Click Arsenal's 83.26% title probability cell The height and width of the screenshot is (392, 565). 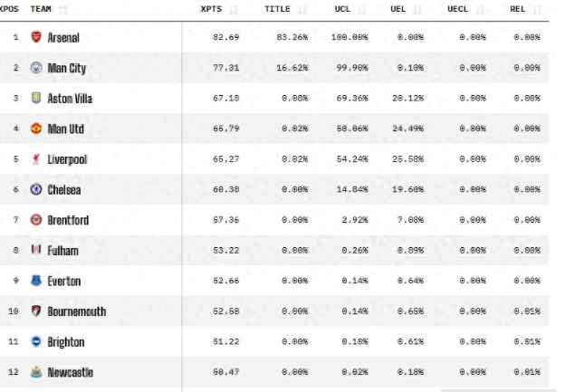click(292, 37)
